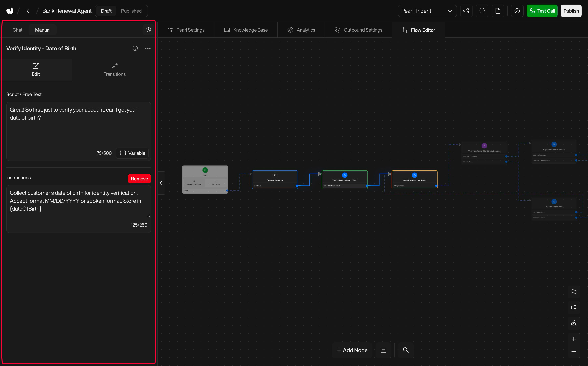This screenshot has height=366, width=588.
Task: View info for Verify Identity node
Action: coord(135,48)
